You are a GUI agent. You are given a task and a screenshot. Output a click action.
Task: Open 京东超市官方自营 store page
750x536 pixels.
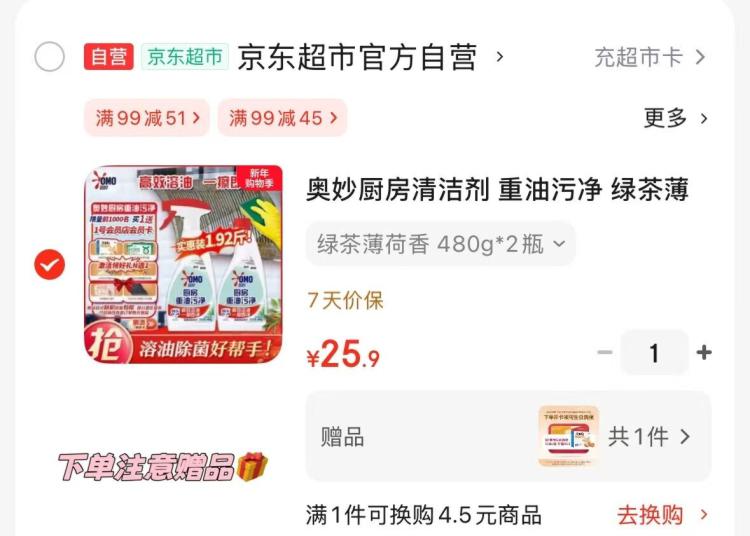pyautogui.click(x=357, y=57)
